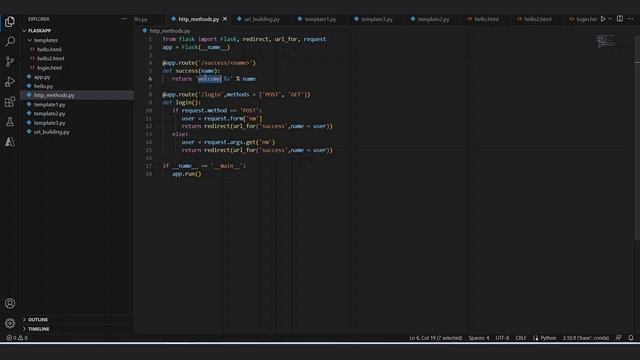Click the Split Editor icon

tap(620, 19)
